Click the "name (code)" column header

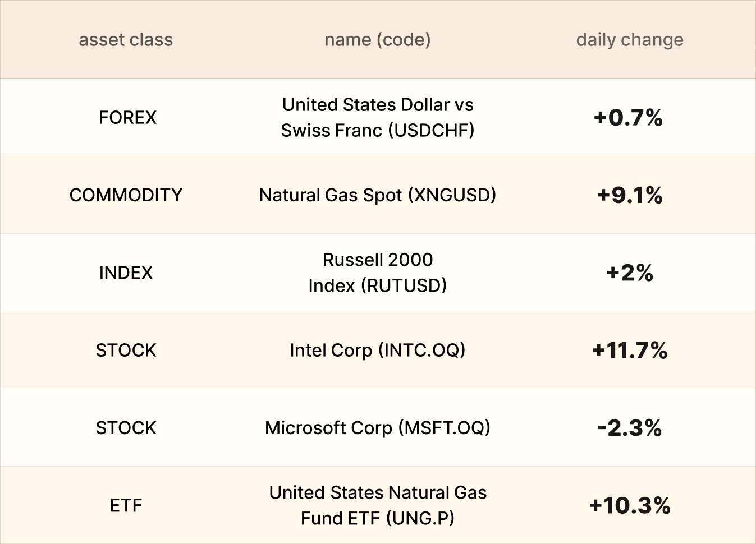point(377,40)
